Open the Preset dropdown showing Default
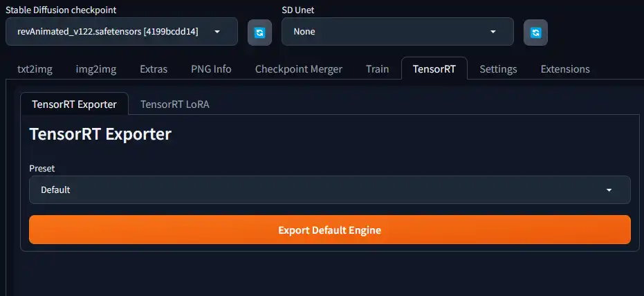The width and height of the screenshot is (644, 296). click(x=329, y=189)
